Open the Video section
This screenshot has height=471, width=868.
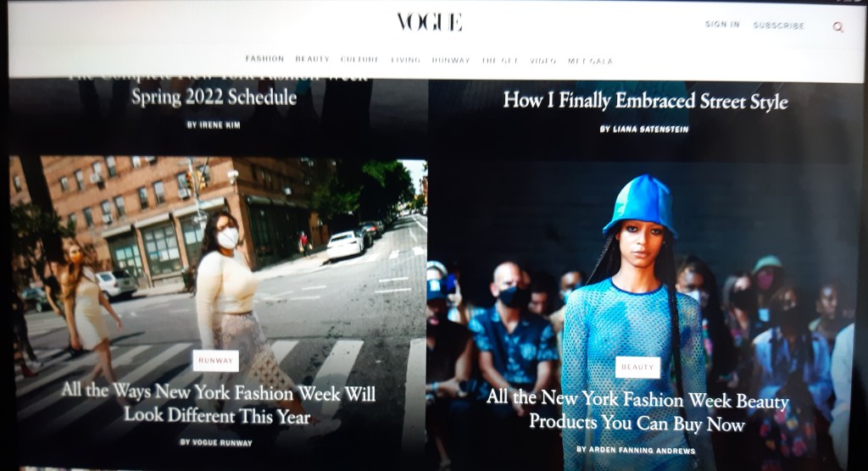(542, 60)
